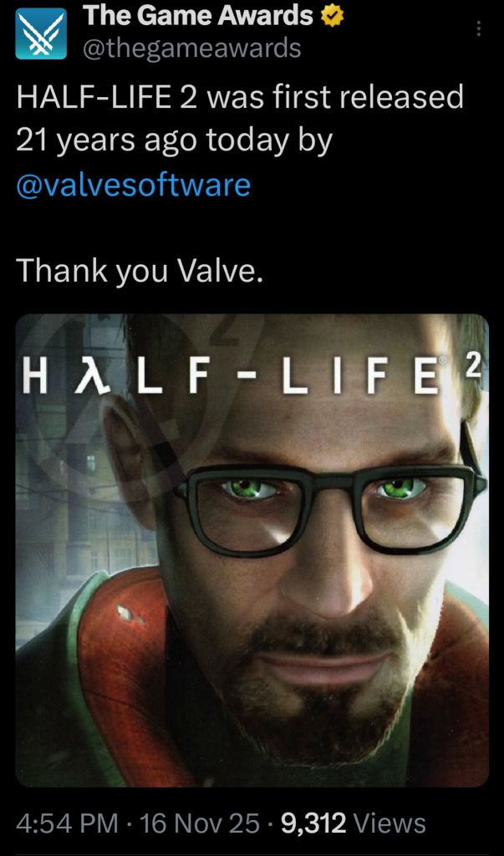The height and width of the screenshot is (856, 504).
Task: Open the Half-Life 2 cover image
Action: tap(252, 550)
